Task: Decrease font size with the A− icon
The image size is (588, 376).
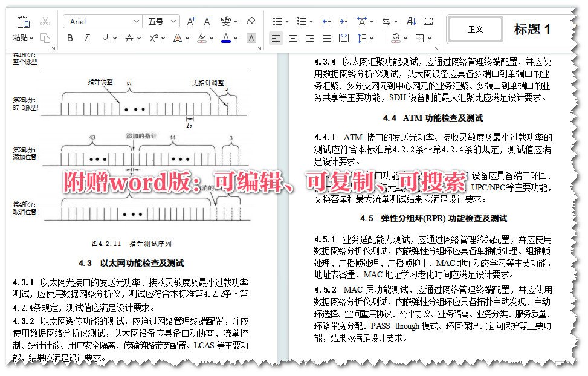Action: 207,20
